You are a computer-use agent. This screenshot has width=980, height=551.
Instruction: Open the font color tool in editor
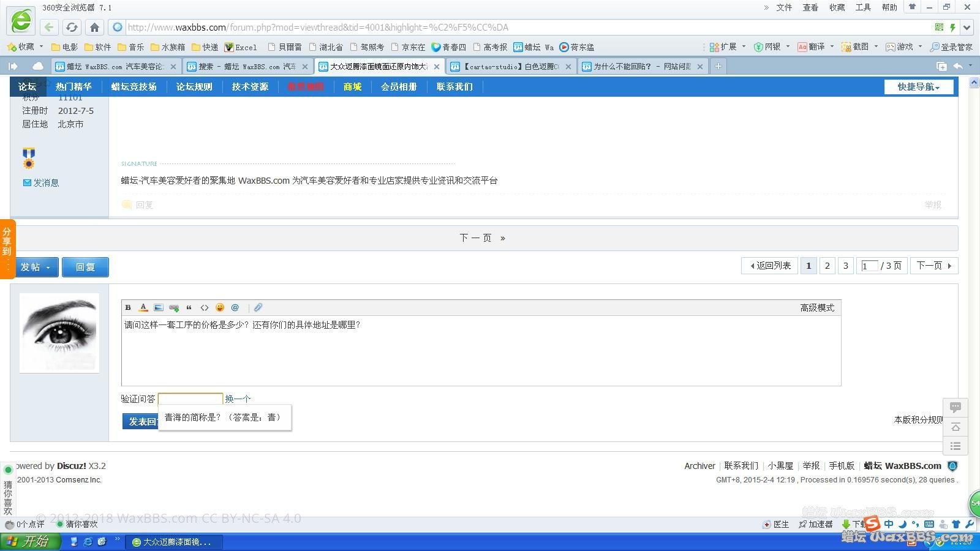pos(143,307)
